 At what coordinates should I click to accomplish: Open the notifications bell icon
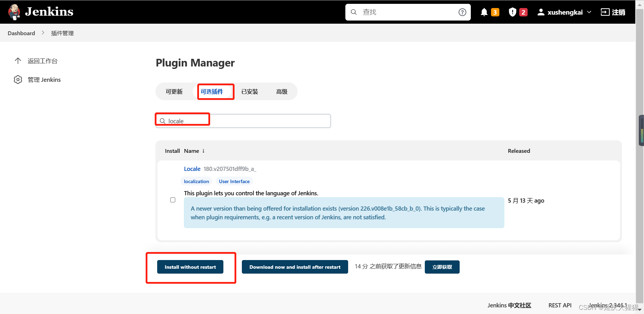[x=484, y=12]
